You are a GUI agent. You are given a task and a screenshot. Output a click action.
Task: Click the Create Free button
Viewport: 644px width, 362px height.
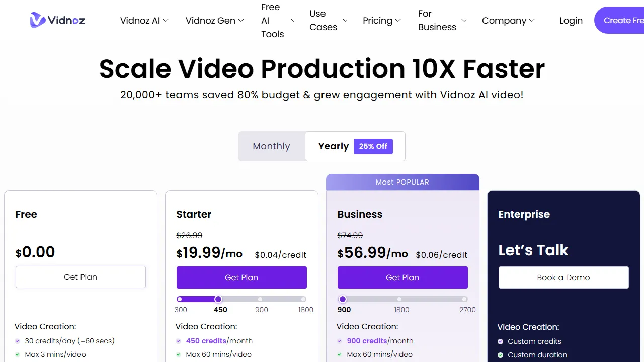[619, 20]
